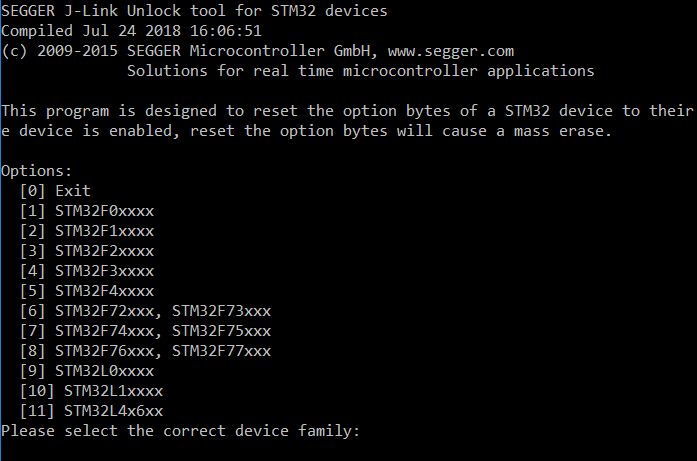Viewport: 697px width, 461px height.
Task: Select the [0] Exit option
Action: (x=55, y=190)
